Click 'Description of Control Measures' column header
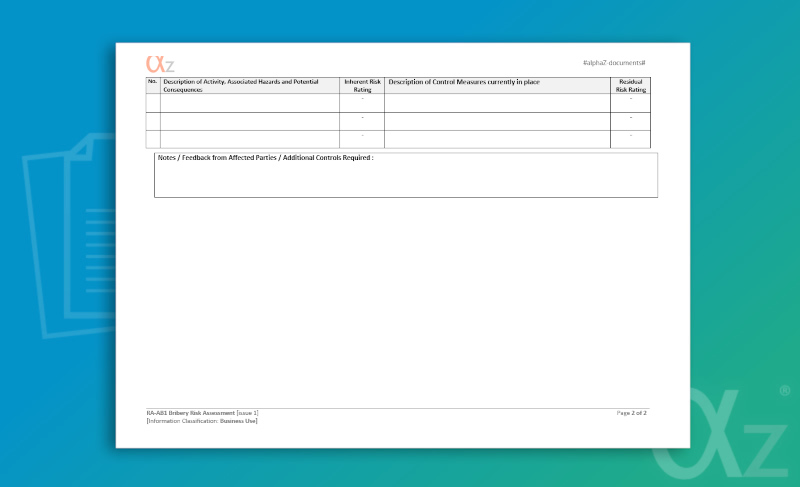 click(463, 82)
